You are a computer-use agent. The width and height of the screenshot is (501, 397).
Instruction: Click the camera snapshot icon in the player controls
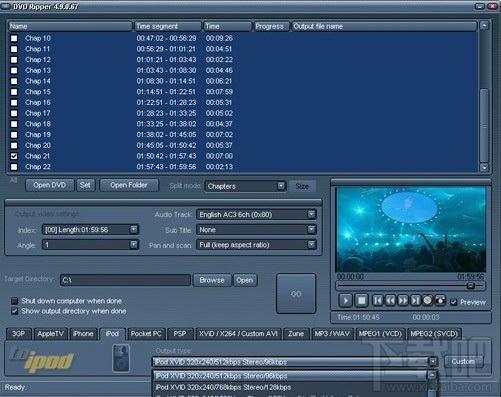440,300
